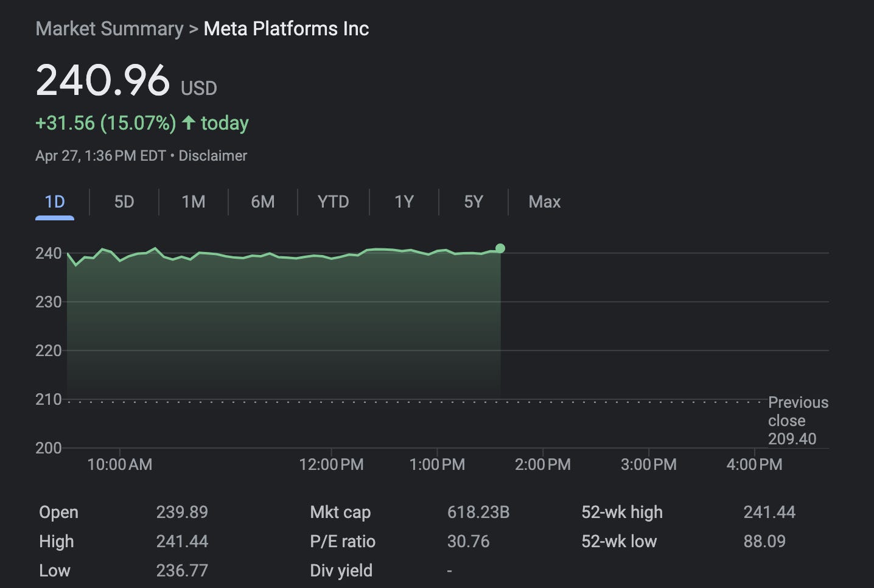Click the 52-wk high label

point(622,512)
